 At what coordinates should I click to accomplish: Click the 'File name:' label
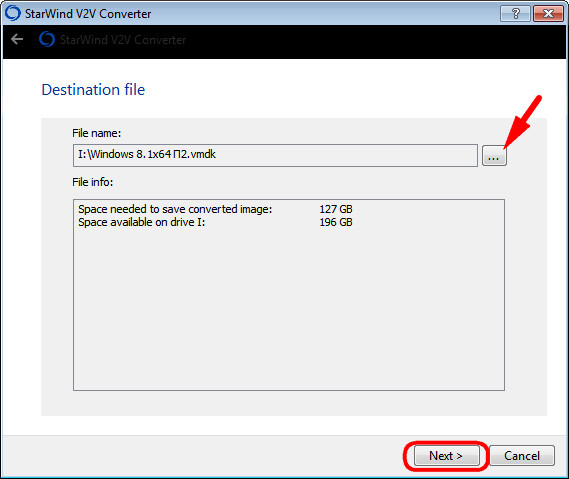(97, 133)
